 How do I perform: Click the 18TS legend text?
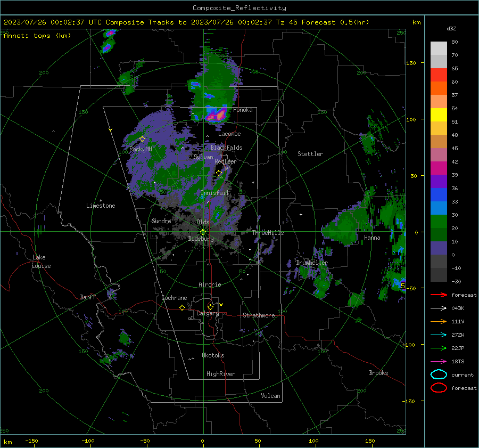click(458, 362)
